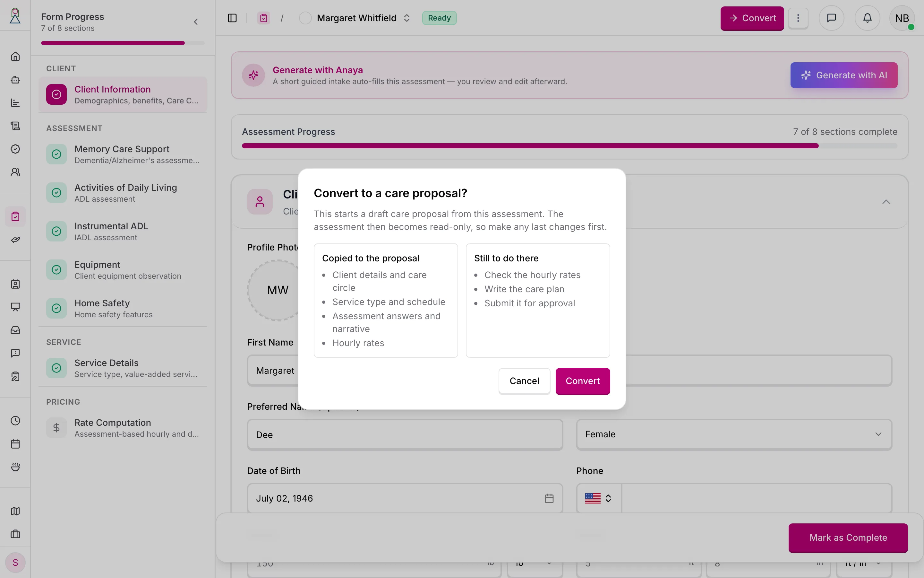Click the assessment clipboard breadcrumb icon
This screenshot has height=578, width=924.
263,18
